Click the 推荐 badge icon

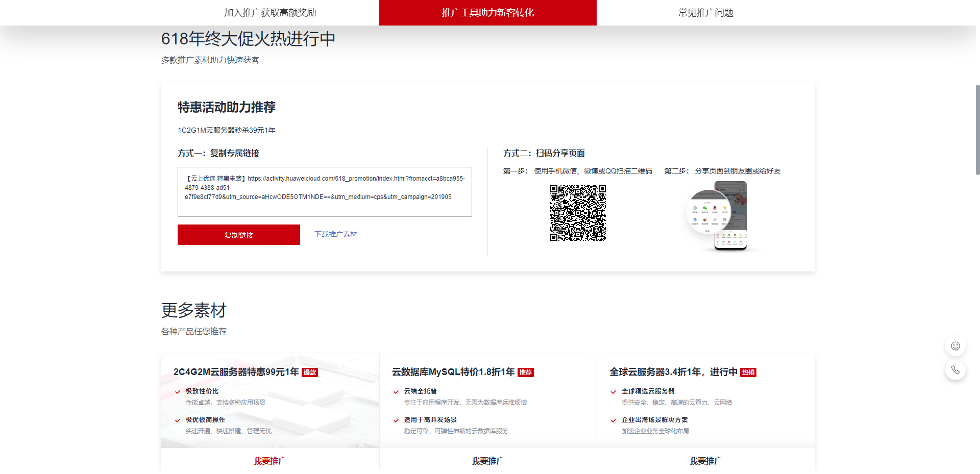coord(526,372)
